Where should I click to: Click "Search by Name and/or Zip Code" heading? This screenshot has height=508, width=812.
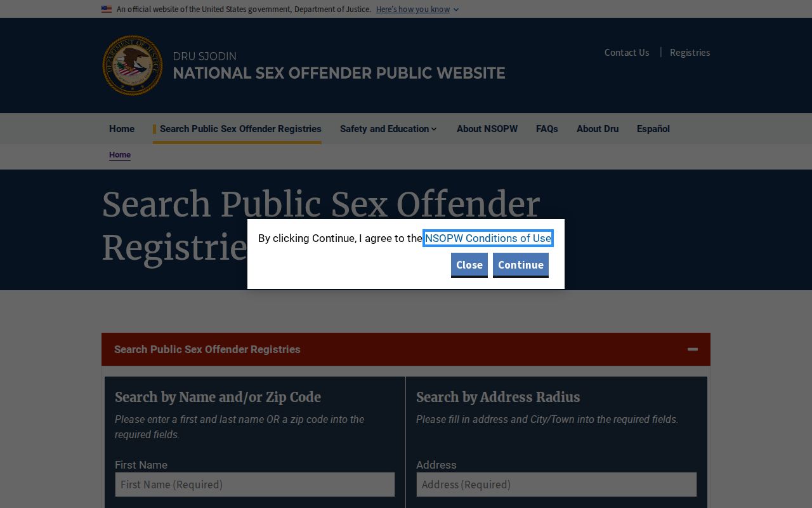pyautogui.click(x=218, y=398)
